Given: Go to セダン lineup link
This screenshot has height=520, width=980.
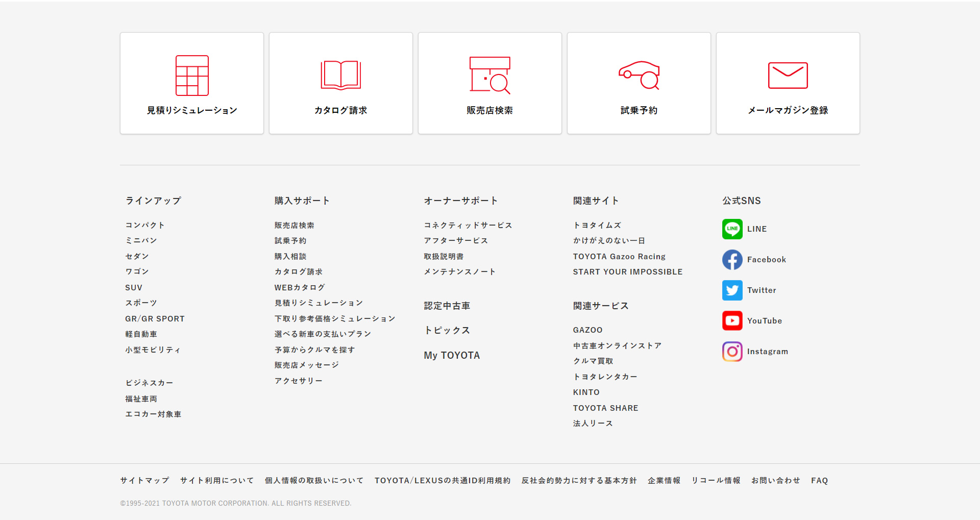Looking at the screenshot, I should (137, 256).
